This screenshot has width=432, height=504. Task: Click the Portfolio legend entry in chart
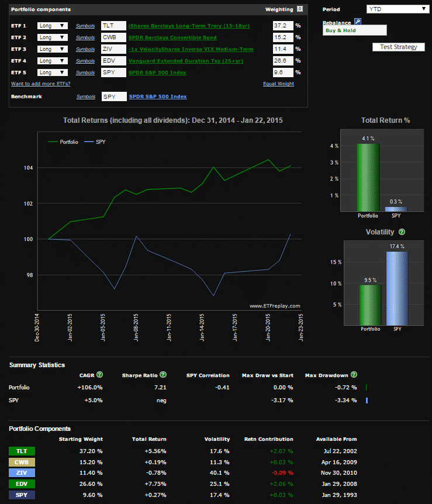coord(63,141)
